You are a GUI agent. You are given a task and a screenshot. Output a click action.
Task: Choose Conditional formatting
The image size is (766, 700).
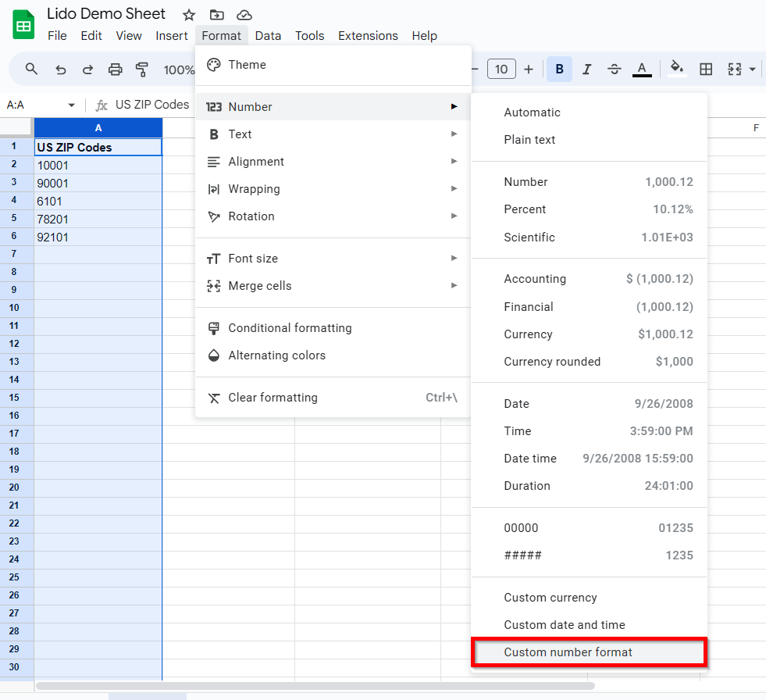click(289, 327)
